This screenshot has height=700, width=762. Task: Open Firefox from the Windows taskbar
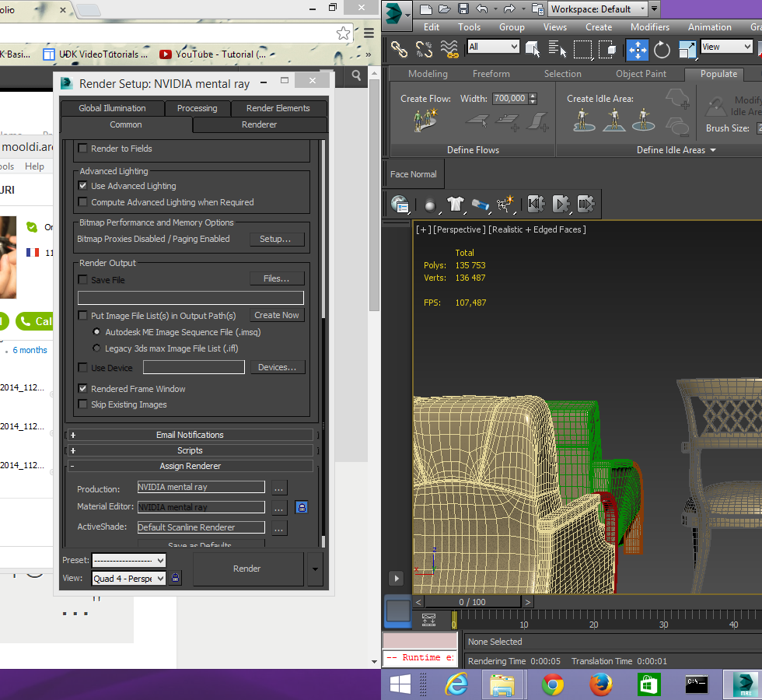(x=600, y=684)
